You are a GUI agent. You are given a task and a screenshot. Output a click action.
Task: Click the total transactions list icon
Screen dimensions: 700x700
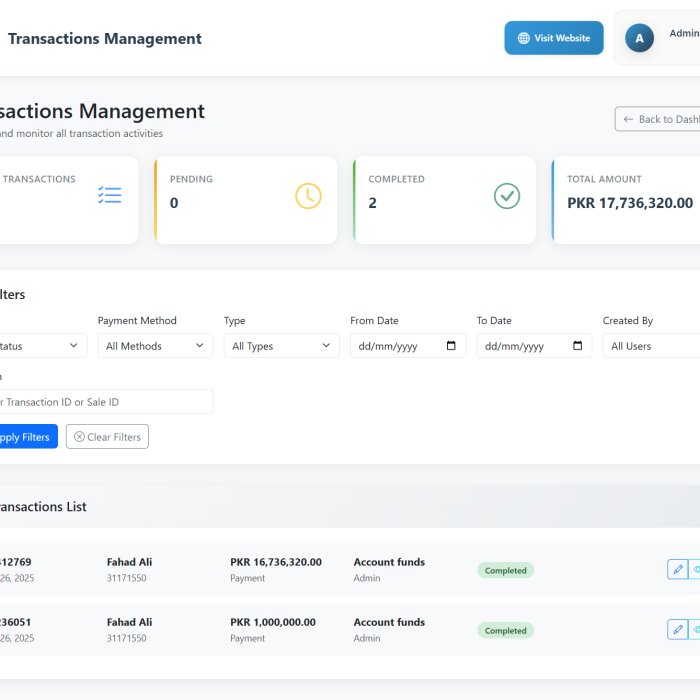110,195
